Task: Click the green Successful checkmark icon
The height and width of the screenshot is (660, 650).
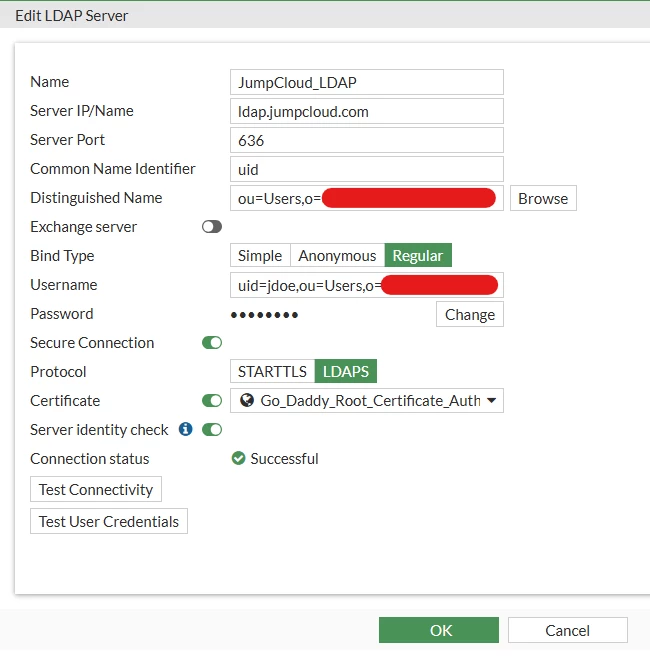Action: click(x=238, y=458)
